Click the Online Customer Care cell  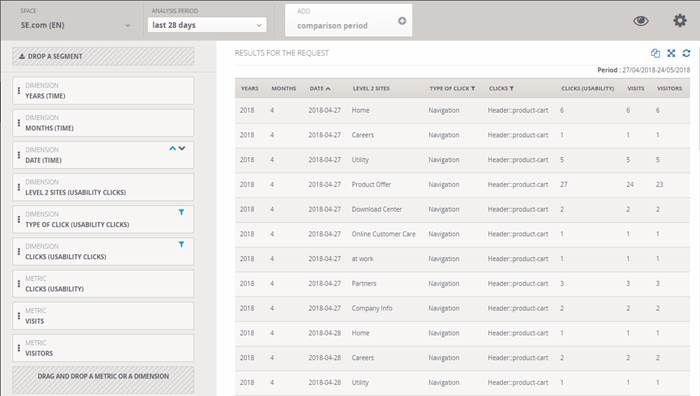[x=383, y=234]
